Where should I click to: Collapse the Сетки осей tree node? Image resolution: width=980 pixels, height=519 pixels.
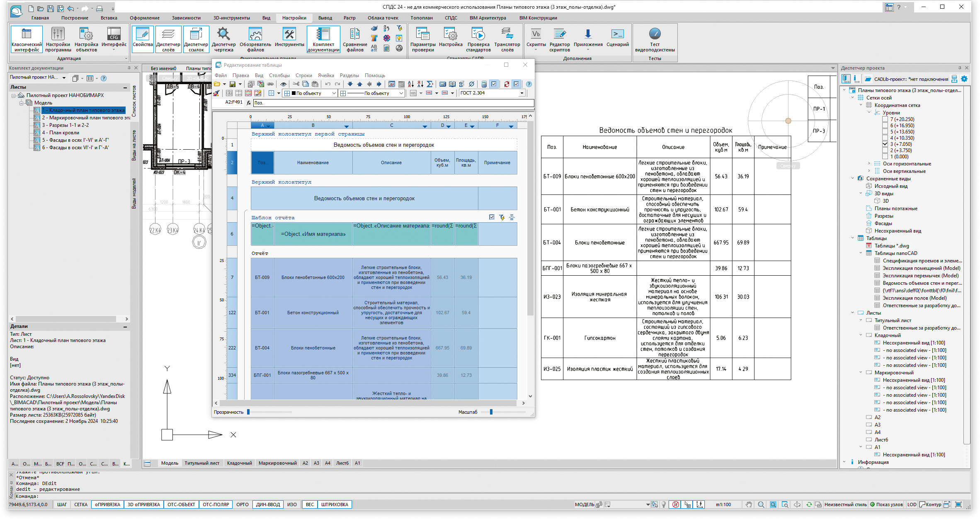(853, 98)
